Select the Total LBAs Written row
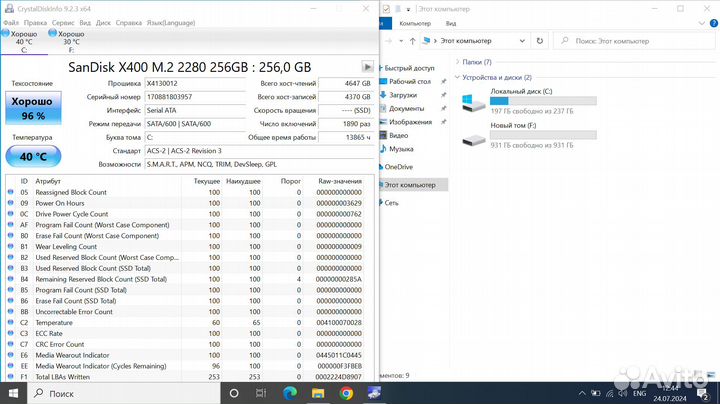Viewport: 720px width, 404px height. 186,377
